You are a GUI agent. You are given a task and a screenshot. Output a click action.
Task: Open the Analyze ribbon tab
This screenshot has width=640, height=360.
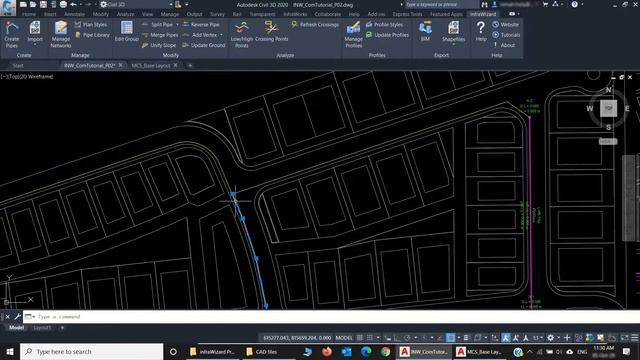[125, 14]
